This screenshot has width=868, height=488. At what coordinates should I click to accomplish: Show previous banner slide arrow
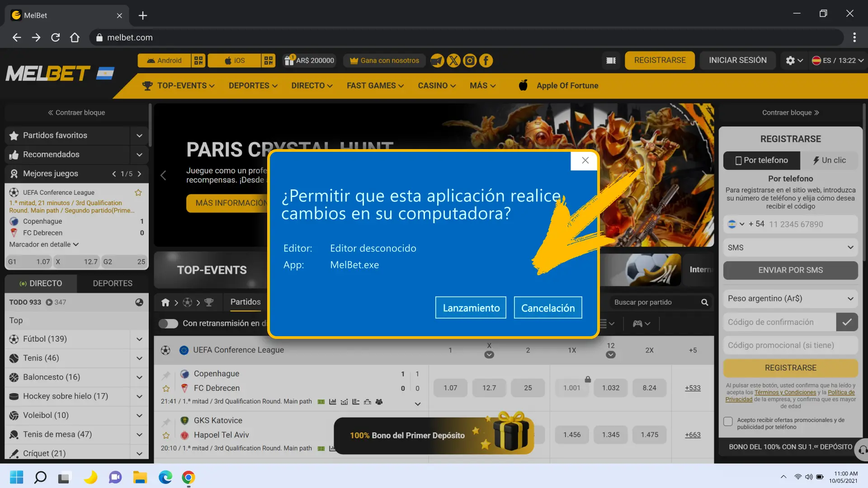click(164, 176)
